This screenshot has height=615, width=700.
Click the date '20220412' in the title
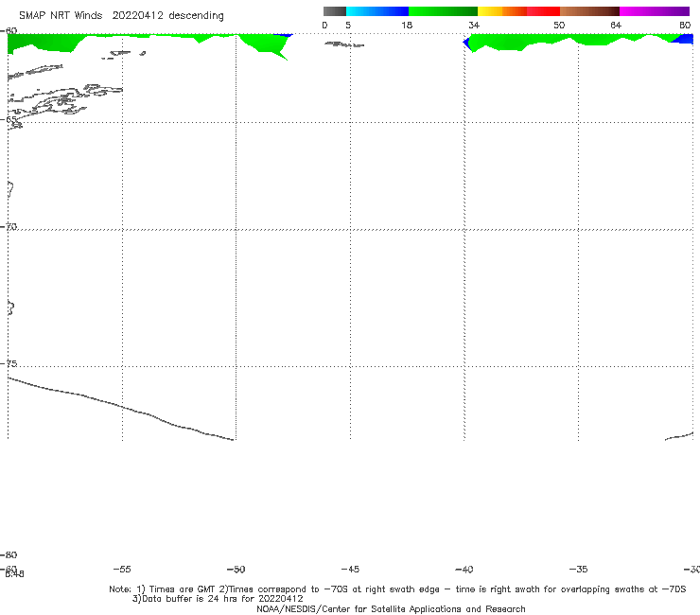pyautogui.click(x=137, y=15)
